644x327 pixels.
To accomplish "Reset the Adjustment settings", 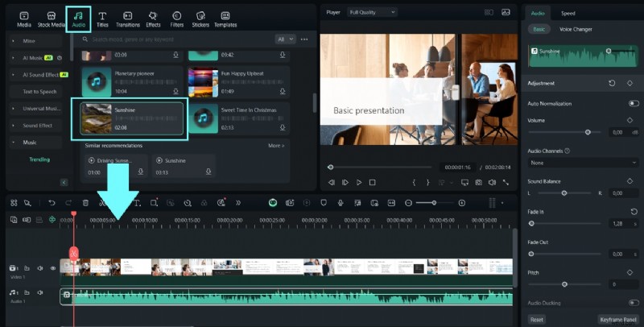I will 612,83.
